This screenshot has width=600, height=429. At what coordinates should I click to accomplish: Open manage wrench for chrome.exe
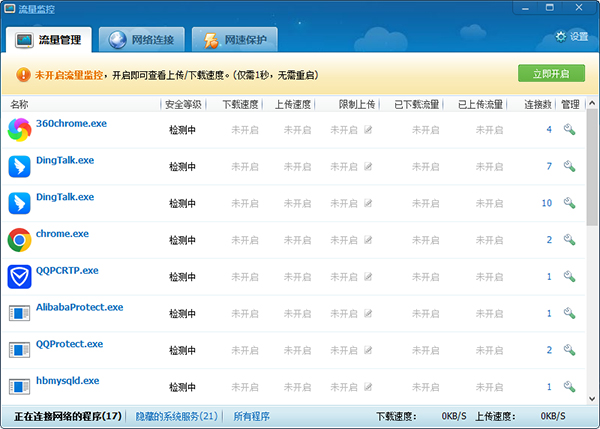(569, 240)
